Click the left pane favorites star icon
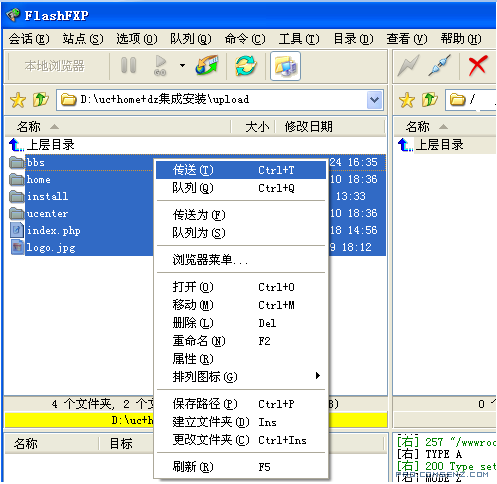Image resolution: width=497 pixels, height=484 pixels. (x=18, y=100)
